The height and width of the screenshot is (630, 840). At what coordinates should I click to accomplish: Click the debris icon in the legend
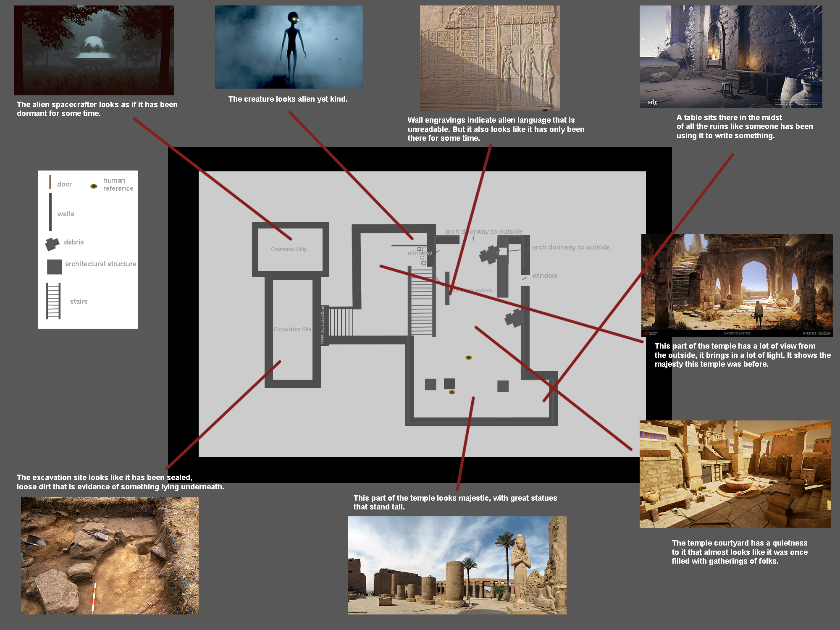tap(52, 244)
